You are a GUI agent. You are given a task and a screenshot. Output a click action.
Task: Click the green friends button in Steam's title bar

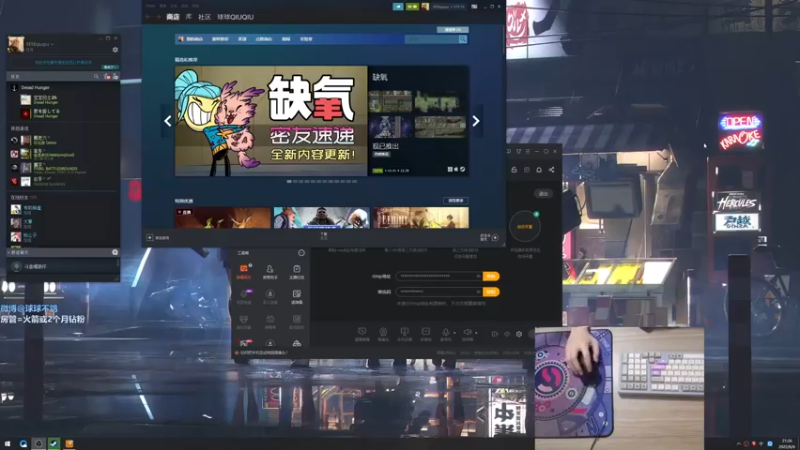point(412,7)
